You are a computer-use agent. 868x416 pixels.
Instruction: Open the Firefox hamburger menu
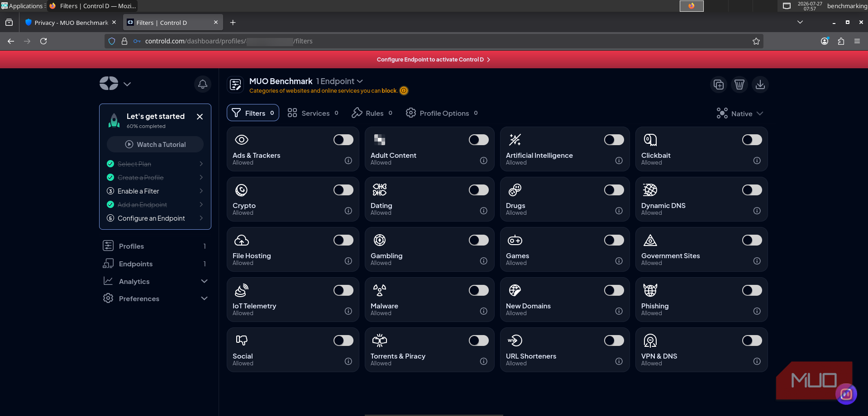[857, 41]
